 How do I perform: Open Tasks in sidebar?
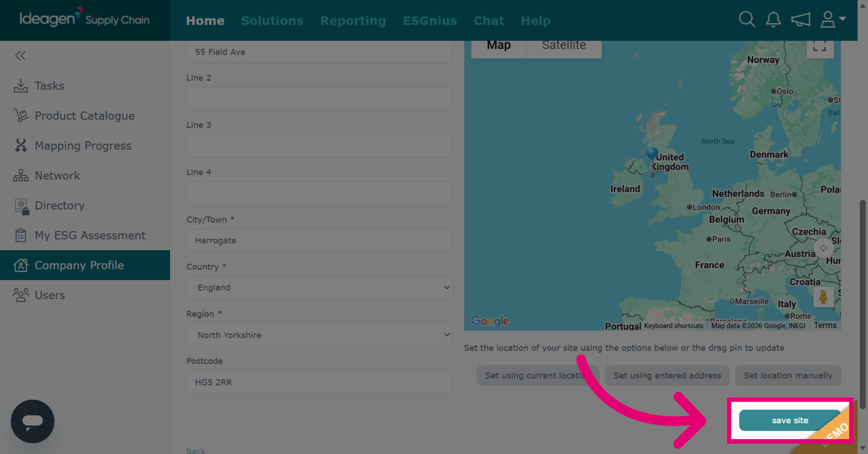coord(85,86)
